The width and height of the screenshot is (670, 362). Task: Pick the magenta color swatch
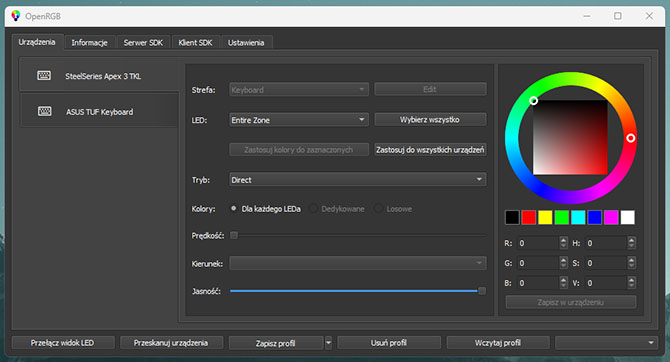point(611,217)
